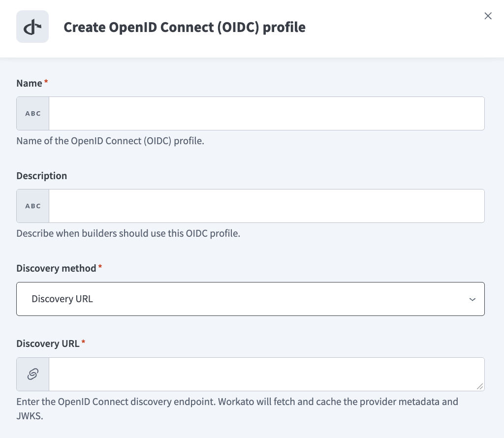Click the 'Name of the OpenID Connect (OIDC) profile.' hint
This screenshot has width=504, height=438.
click(x=110, y=141)
